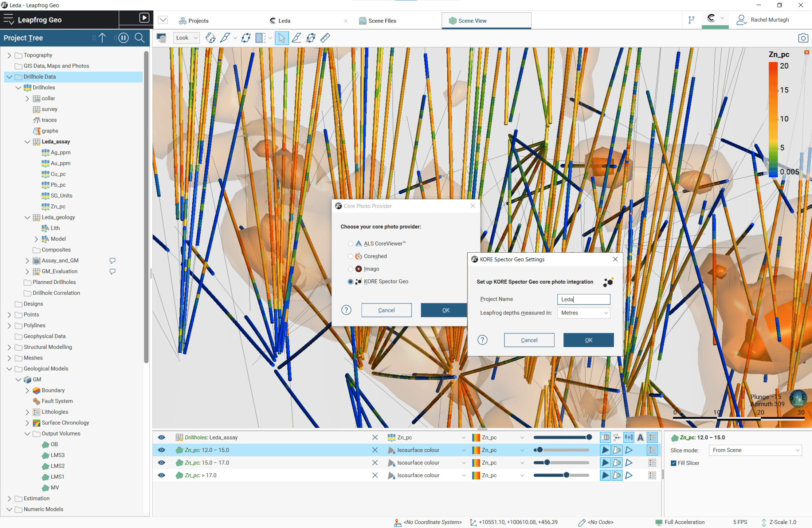Open Rachel Murtagh user account
The height and width of the screenshot is (528, 812).
(x=762, y=20)
